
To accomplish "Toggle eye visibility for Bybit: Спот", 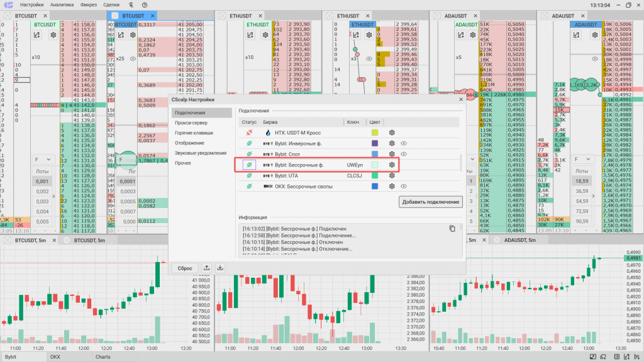I will pos(403,154).
